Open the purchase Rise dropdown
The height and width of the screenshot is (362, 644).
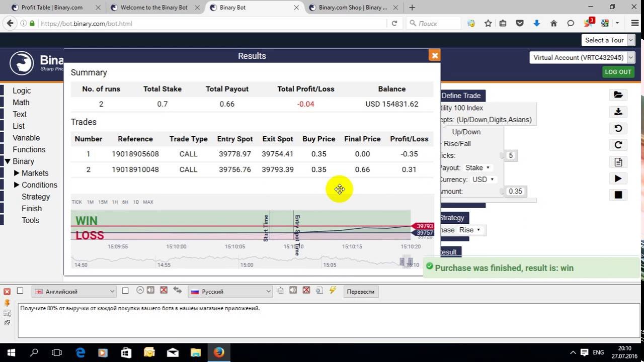(470, 230)
